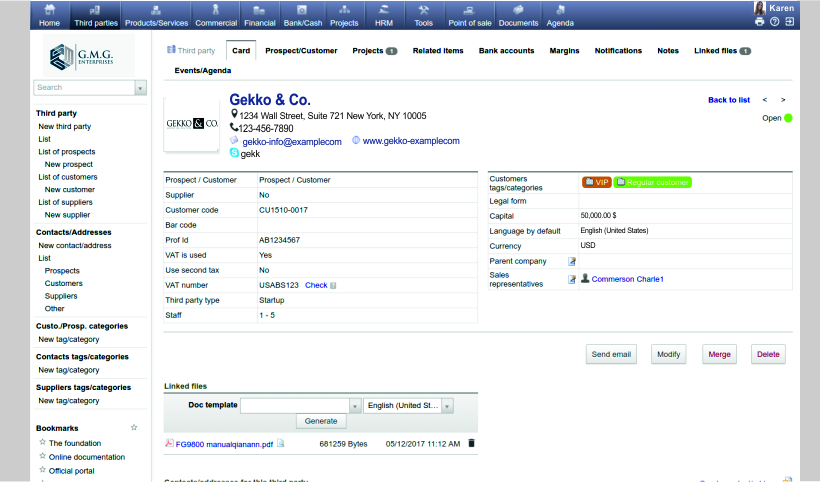Click the Back to list link

[728, 100]
